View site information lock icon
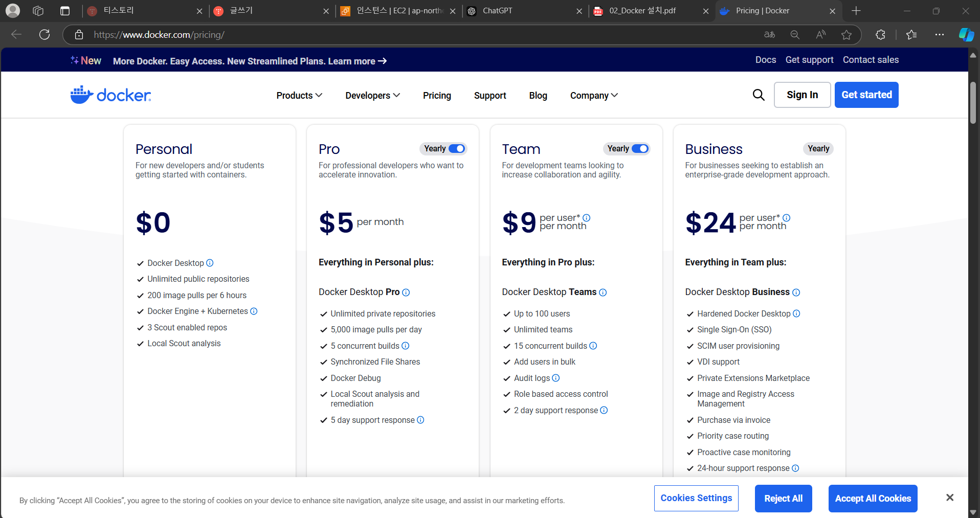 [79, 34]
